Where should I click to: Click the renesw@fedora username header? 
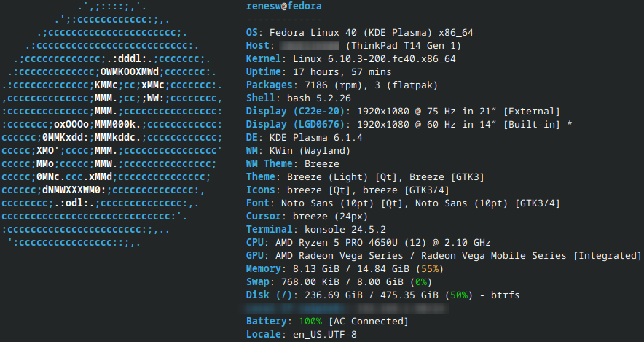tap(284, 6)
